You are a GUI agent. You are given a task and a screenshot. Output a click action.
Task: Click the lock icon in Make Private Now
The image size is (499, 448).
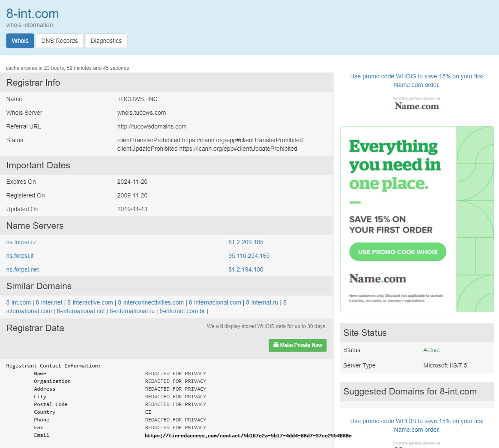pyautogui.click(x=276, y=345)
